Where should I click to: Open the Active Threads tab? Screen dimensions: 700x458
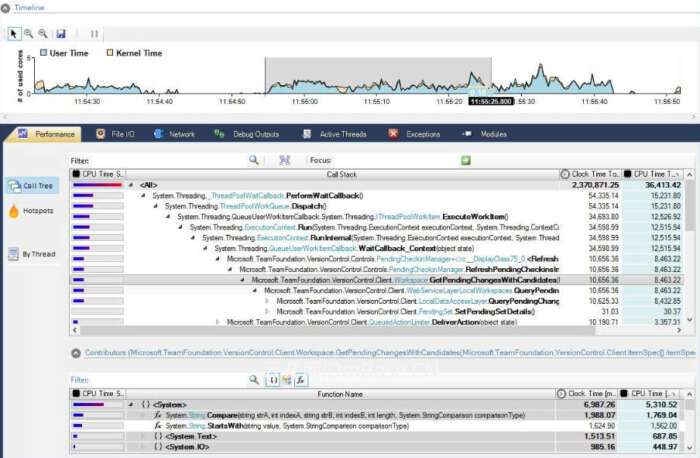(335, 134)
